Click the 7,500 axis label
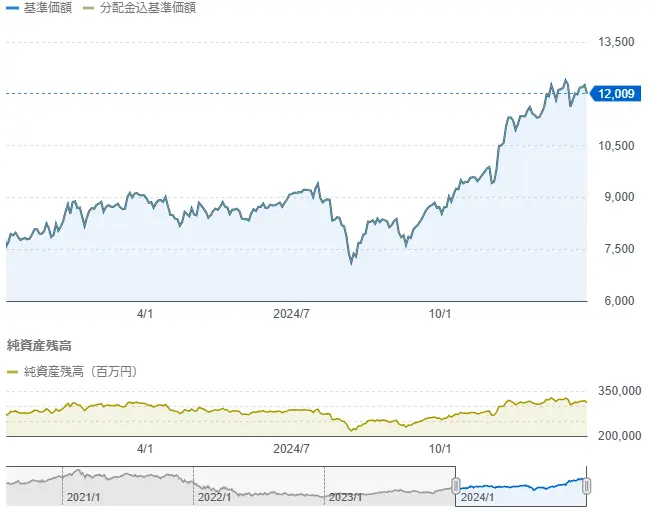 coord(619,249)
